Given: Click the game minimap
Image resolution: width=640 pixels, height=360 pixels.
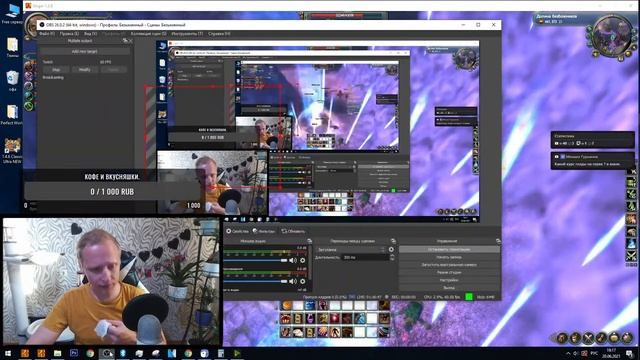Looking at the screenshot, I should [611, 36].
